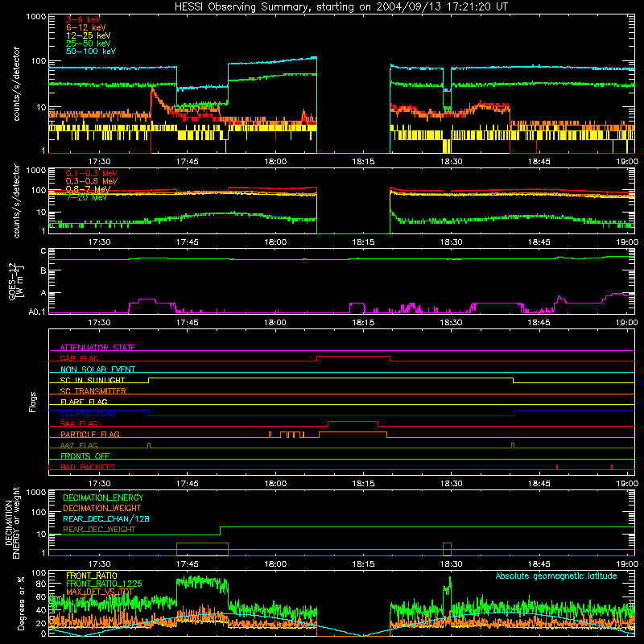This screenshot has height=644, width=644.
Task: Click the HESSI Observing Summary title
Action: pos(341,7)
